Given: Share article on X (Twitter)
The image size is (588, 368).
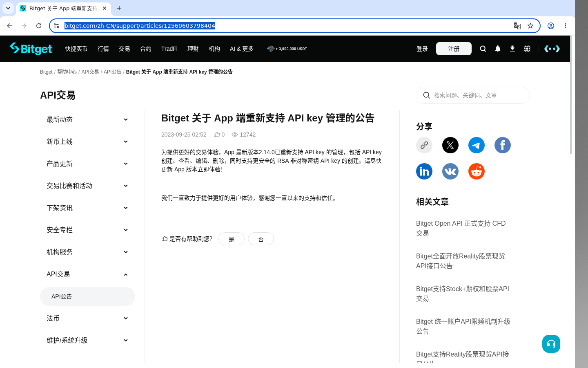Looking at the screenshot, I should point(450,145).
